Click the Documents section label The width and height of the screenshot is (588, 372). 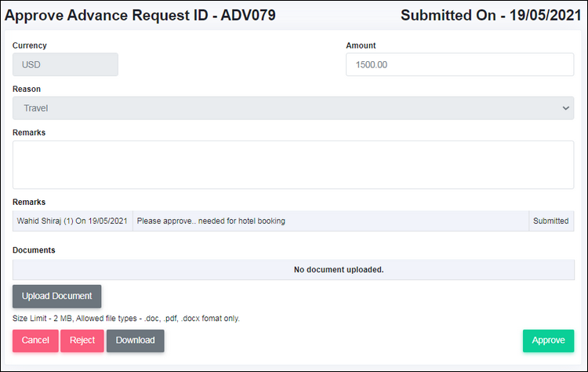coord(34,250)
